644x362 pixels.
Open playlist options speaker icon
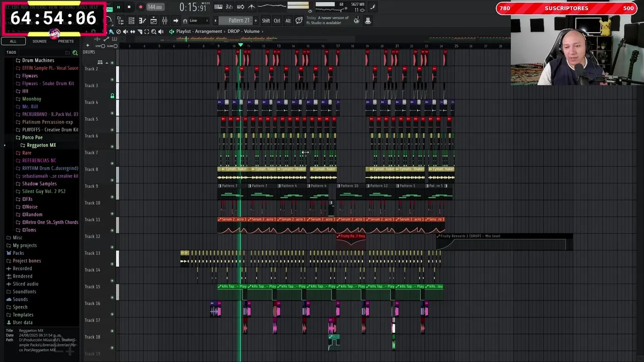point(172,32)
